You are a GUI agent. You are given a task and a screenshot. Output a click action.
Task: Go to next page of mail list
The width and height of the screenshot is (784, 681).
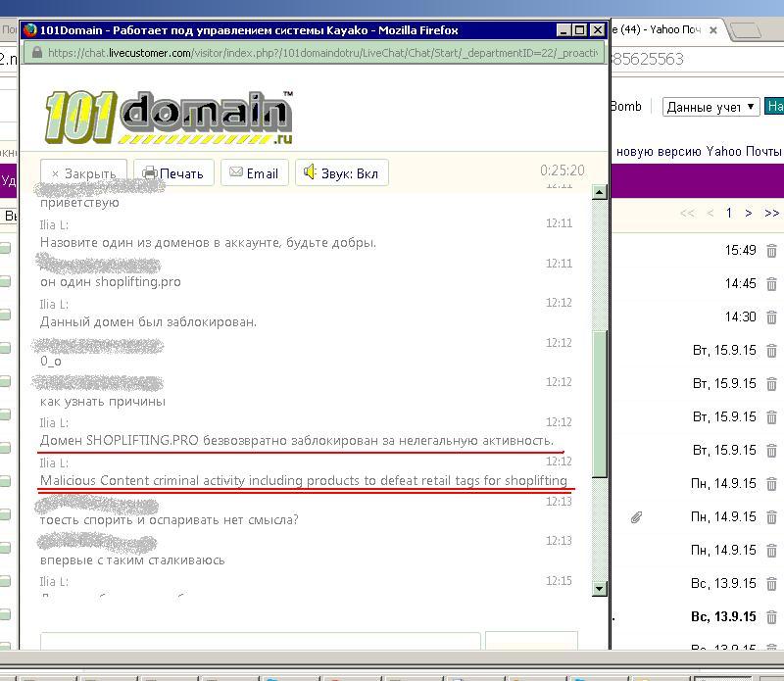[749, 213]
